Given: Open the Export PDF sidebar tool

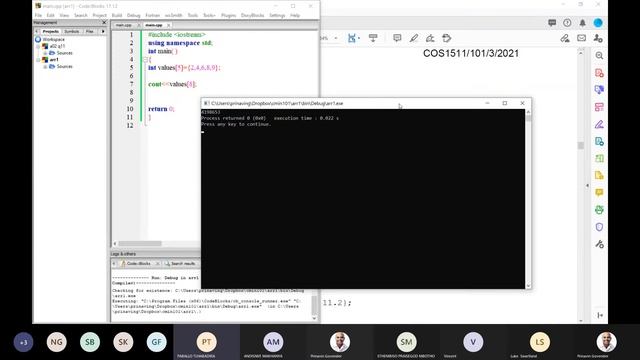Looking at the screenshot, I should [599, 141].
